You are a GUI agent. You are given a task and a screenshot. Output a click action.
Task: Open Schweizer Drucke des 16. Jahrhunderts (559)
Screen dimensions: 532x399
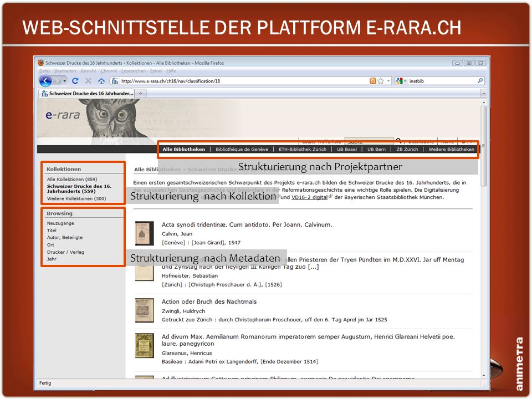(x=79, y=188)
